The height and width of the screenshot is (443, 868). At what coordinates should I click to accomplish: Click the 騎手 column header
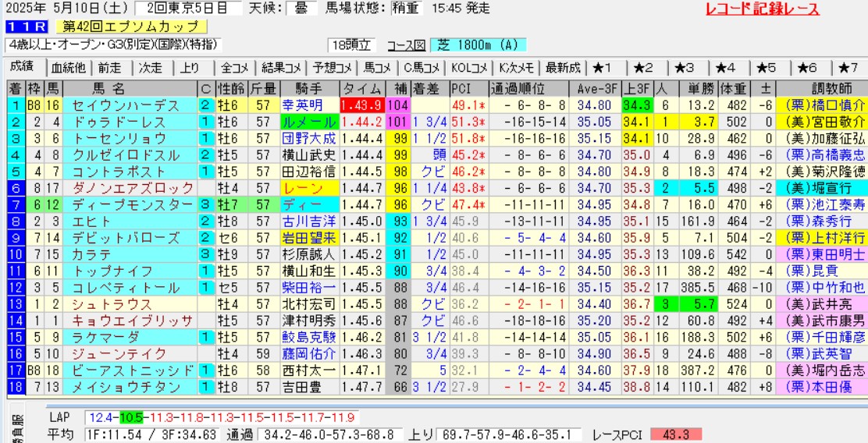309,87
